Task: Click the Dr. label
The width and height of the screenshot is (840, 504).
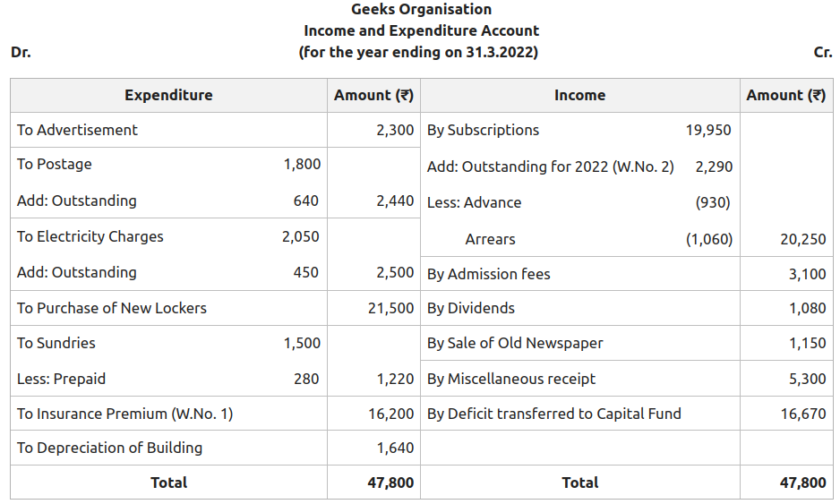Action: (21, 52)
